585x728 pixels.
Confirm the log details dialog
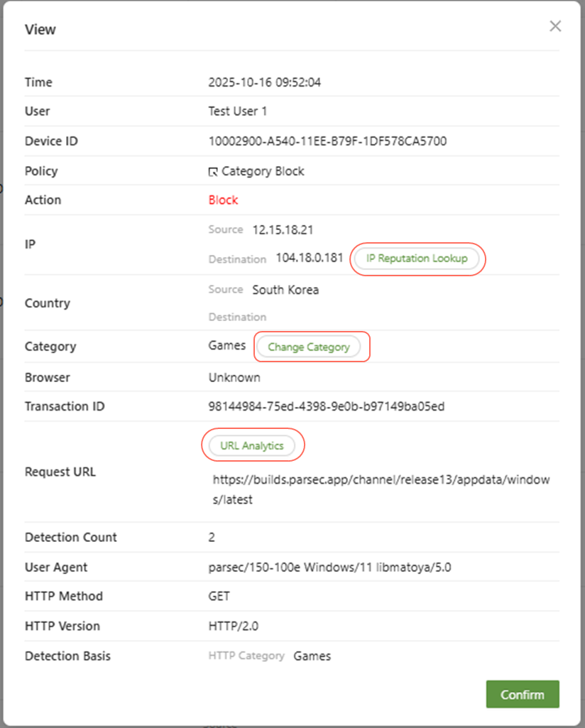(x=522, y=694)
